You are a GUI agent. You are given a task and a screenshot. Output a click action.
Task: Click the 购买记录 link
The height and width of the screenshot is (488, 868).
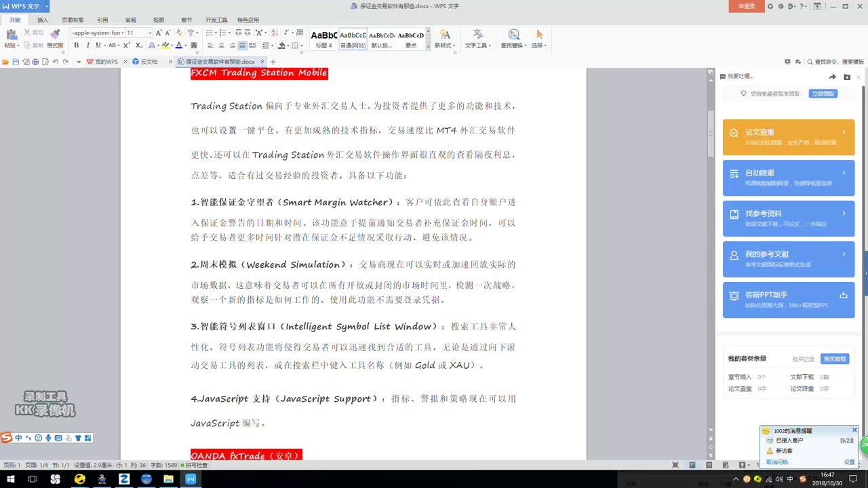803,359
